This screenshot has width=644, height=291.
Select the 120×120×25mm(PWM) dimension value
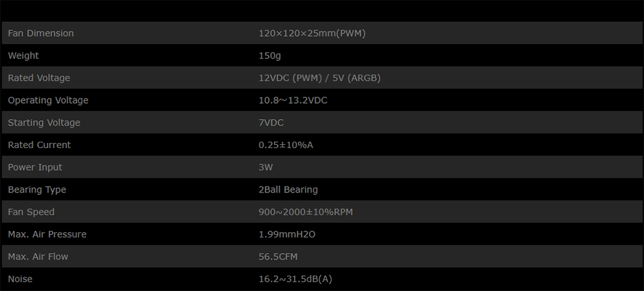(312, 33)
